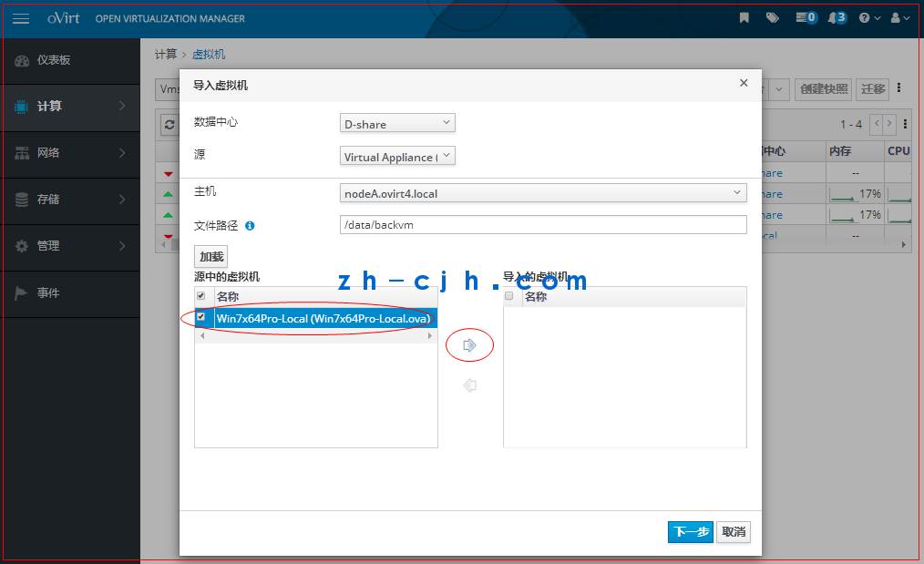Click the gear icon for administration

click(22, 246)
